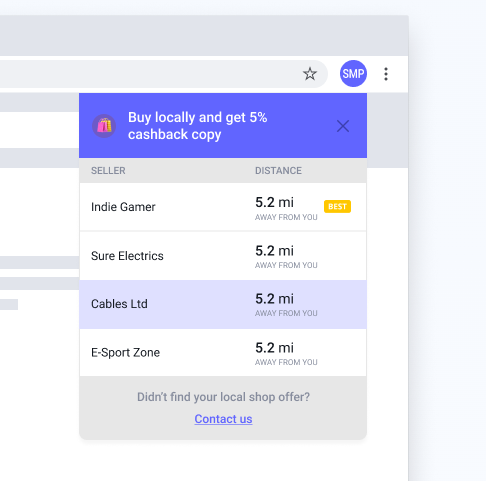Click AWAY FROM YOU under E-Sport Zone
The width and height of the screenshot is (486, 481).
coord(286,362)
